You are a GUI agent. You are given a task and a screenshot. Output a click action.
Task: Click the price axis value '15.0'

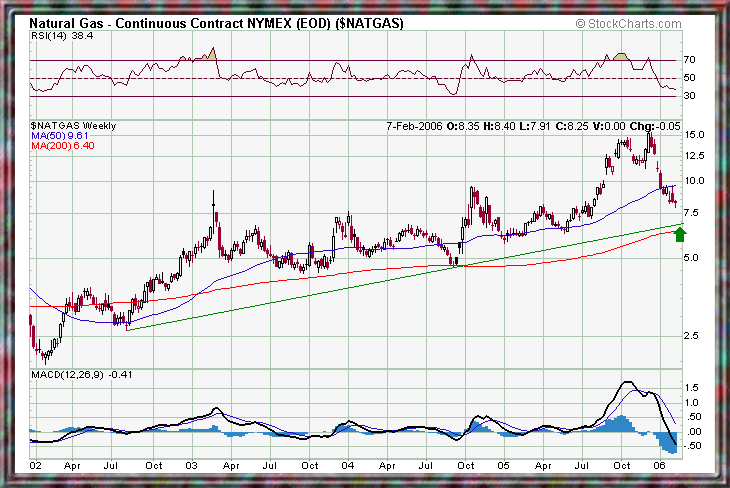pyautogui.click(x=694, y=135)
